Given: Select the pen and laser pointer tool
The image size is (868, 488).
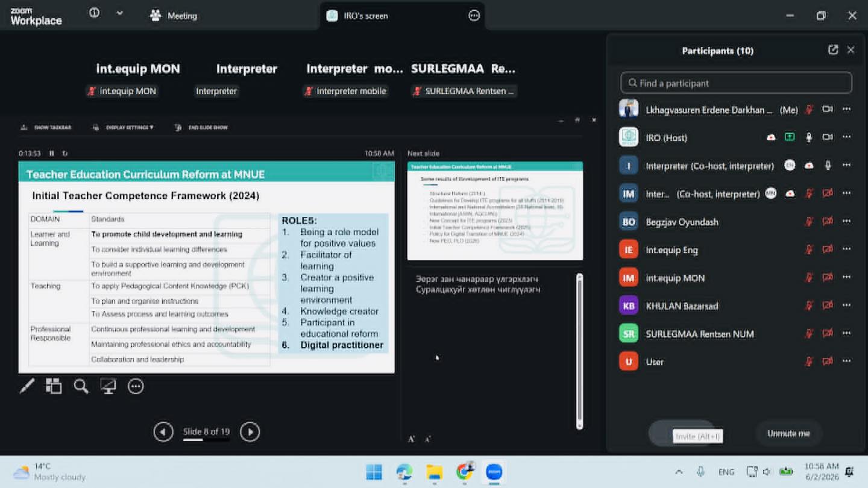Looking at the screenshot, I should click(x=27, y=386).
